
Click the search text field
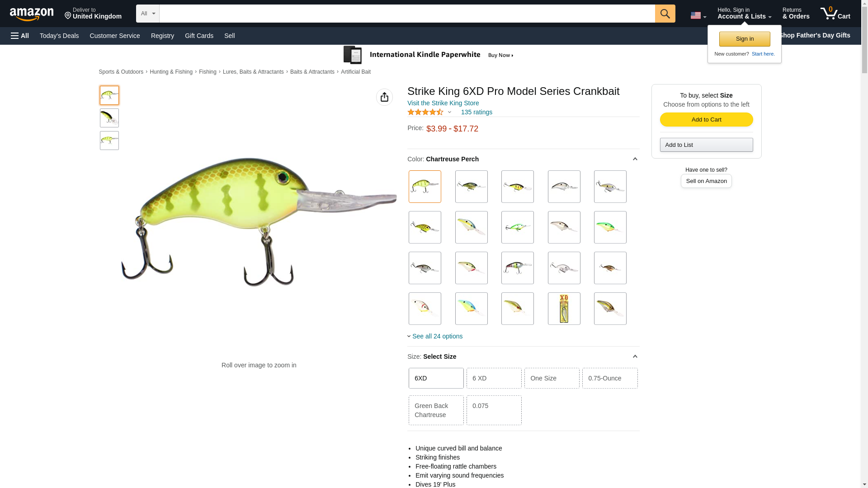click(407, 14)
